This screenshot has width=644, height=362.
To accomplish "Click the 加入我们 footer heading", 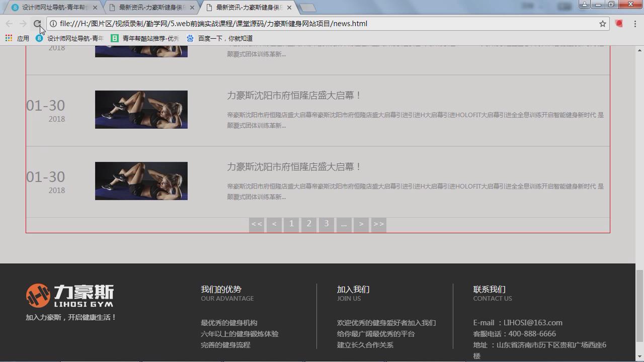I will [353, 289].
